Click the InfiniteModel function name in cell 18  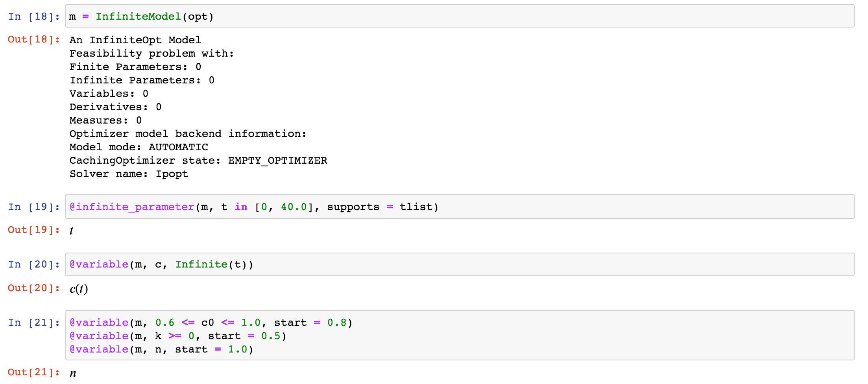coord(139,17)
